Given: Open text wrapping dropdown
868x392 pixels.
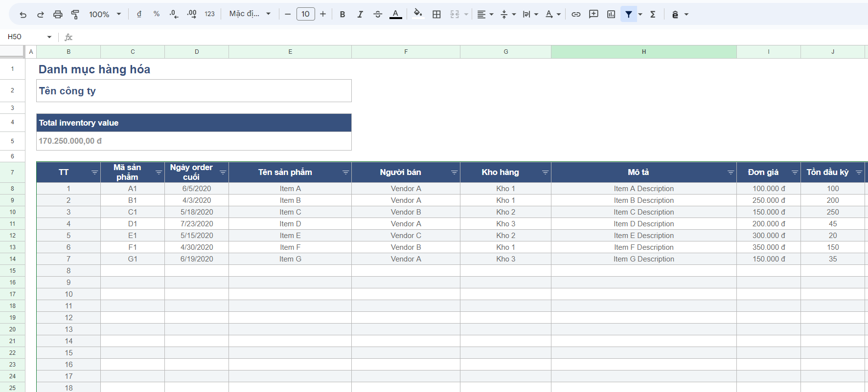Looking at the screenshot, I should [530, 14].
